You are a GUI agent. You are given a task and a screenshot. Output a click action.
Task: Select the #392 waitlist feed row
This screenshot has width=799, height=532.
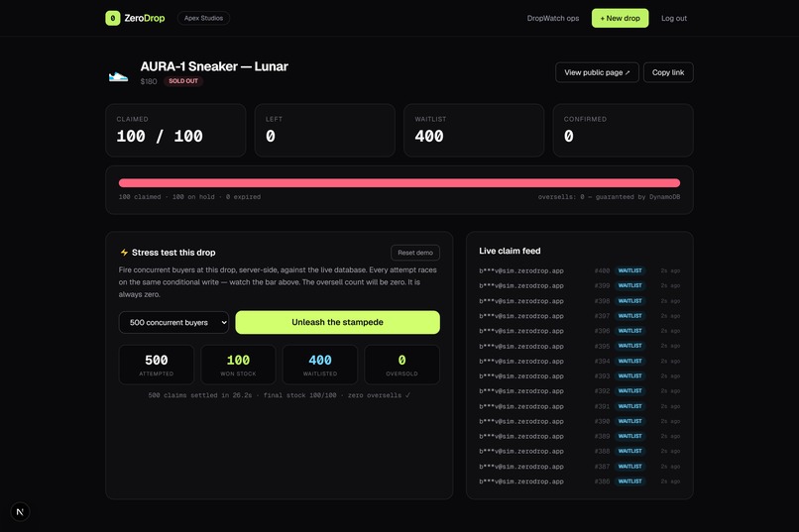pos(579,391)
